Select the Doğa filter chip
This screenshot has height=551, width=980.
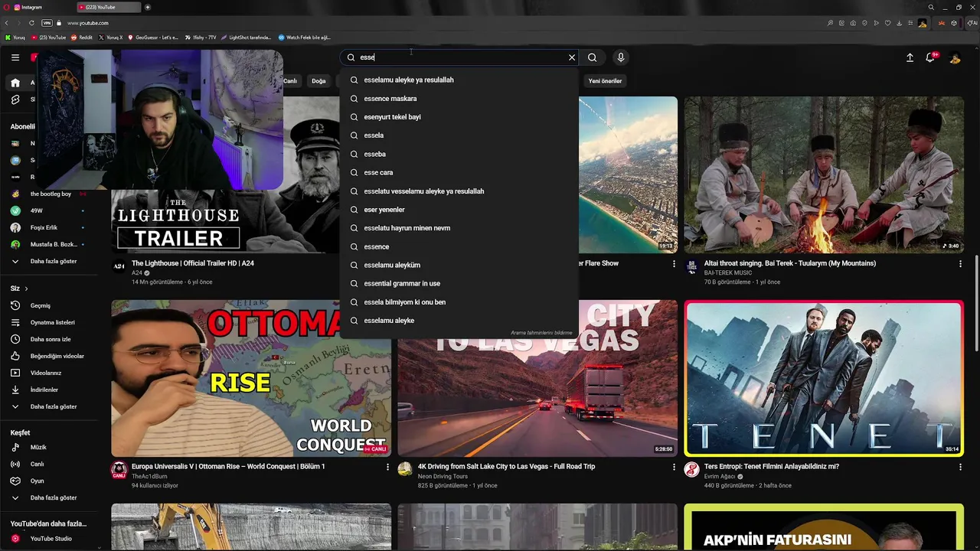coord(318,80)
